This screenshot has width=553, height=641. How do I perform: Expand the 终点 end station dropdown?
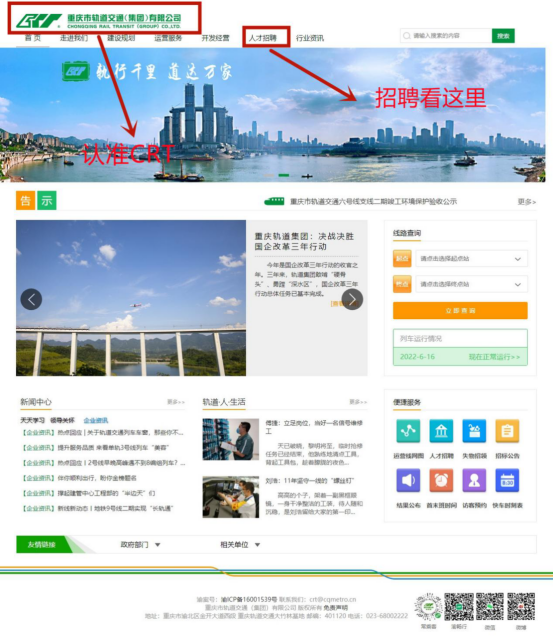pyautogui.click(x=472, y=284)
